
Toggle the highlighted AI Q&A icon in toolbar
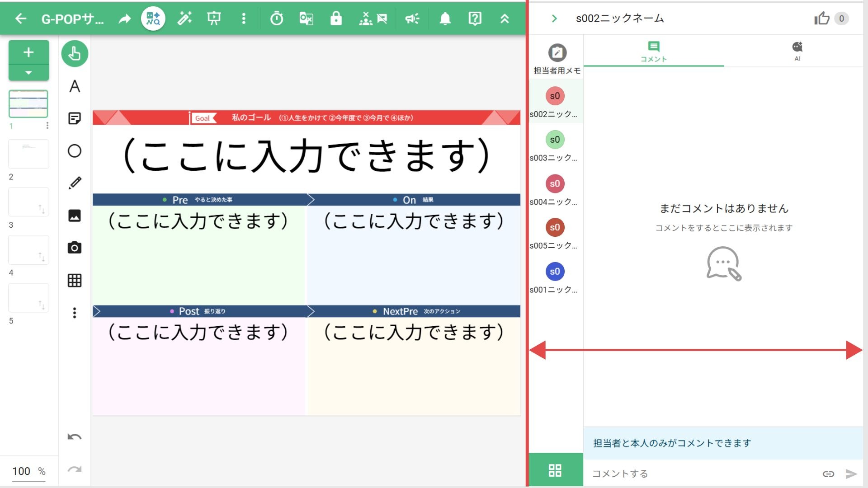click(x=153, y=19)
